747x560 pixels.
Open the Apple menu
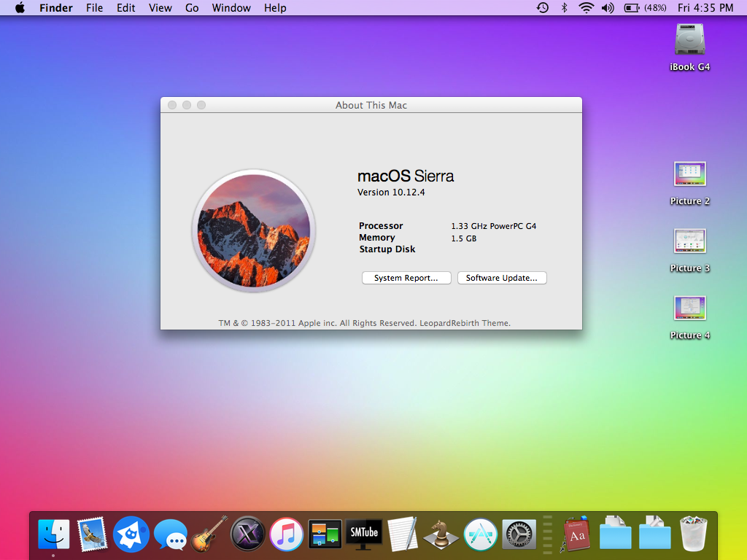(20, 7)
